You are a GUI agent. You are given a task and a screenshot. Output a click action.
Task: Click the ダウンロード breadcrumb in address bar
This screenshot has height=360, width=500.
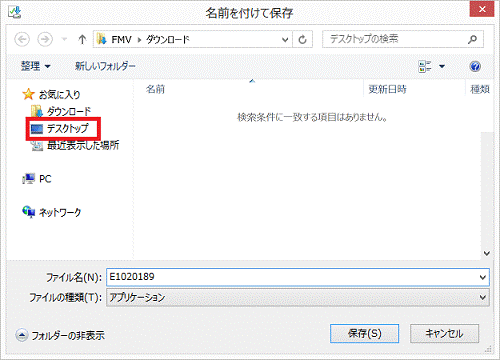[168, 40]
